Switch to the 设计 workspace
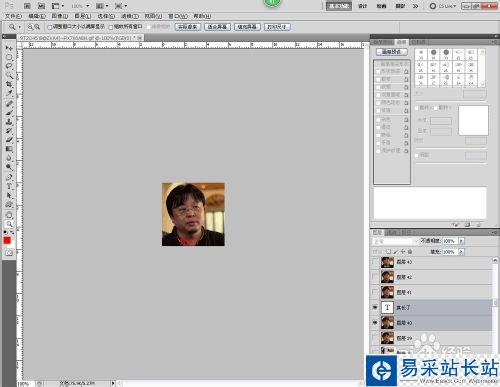Screen dimensions: 500x387 (362, 6)
